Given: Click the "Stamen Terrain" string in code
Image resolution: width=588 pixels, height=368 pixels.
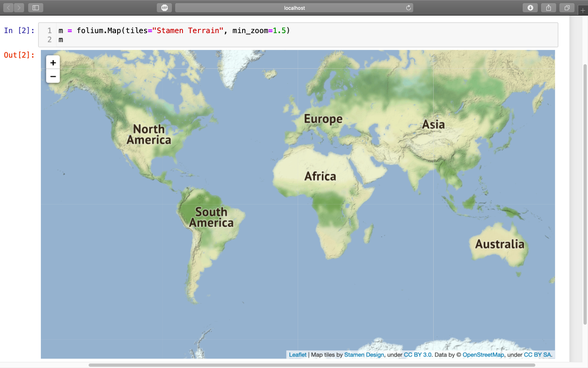Looking at the screenshot, I should click(188, 31).
